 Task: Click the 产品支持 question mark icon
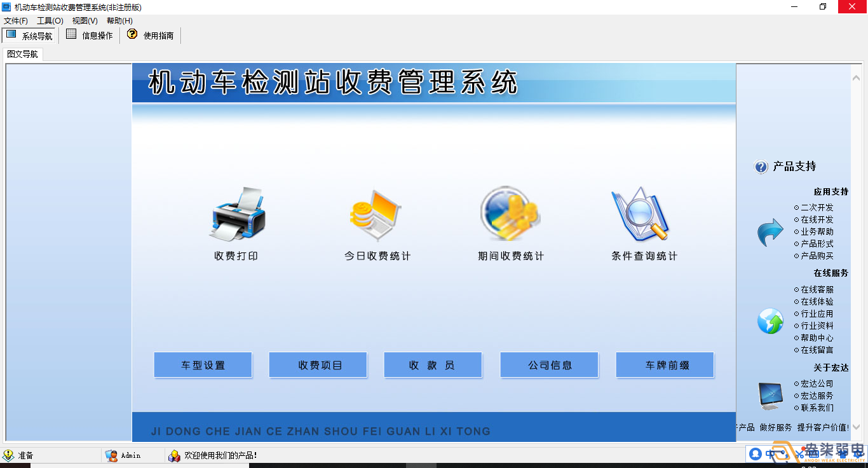point(760,167)
